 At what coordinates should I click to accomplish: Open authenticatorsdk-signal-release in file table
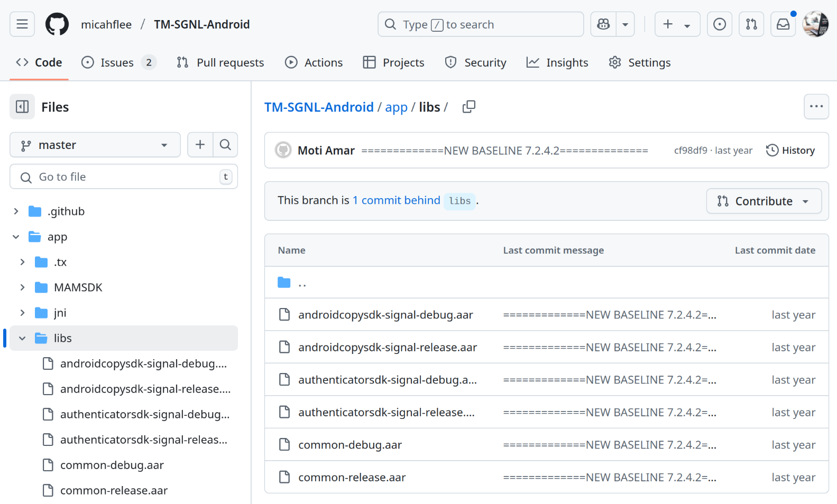[x=387, y=413]
